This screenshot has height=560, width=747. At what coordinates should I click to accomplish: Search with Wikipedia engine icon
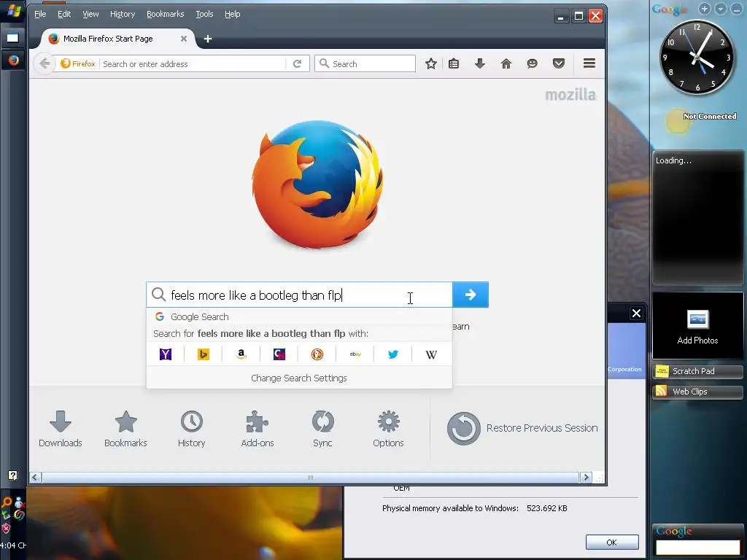431,354
